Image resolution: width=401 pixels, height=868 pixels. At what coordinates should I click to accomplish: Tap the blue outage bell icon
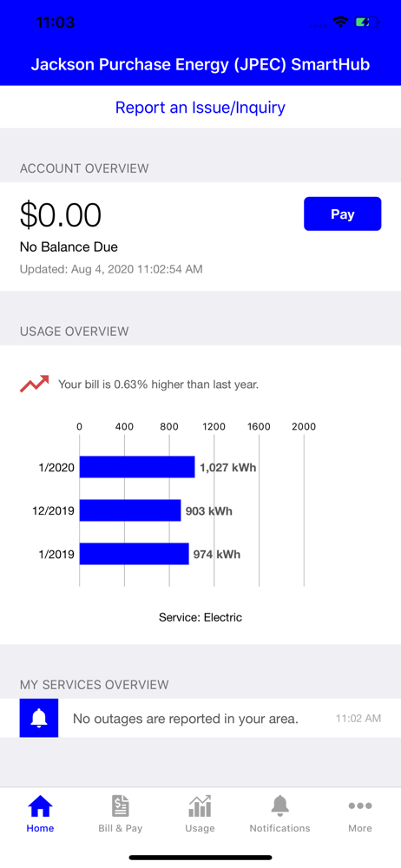(39, 718)
